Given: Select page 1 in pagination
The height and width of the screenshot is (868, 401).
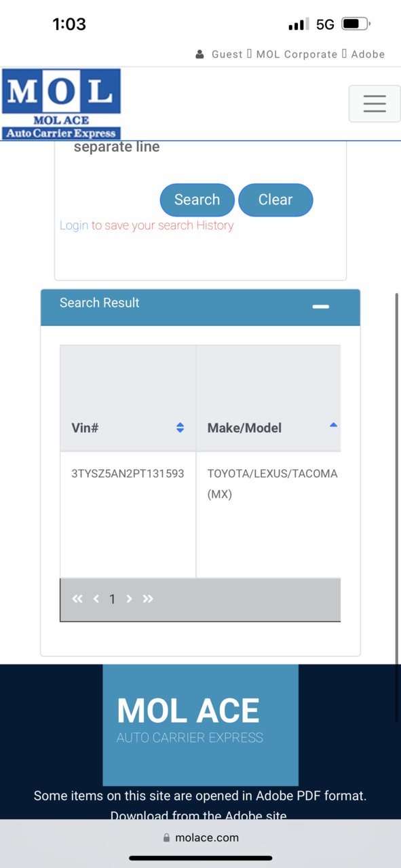Looking at the screenshot, I should tap(113, 599).
